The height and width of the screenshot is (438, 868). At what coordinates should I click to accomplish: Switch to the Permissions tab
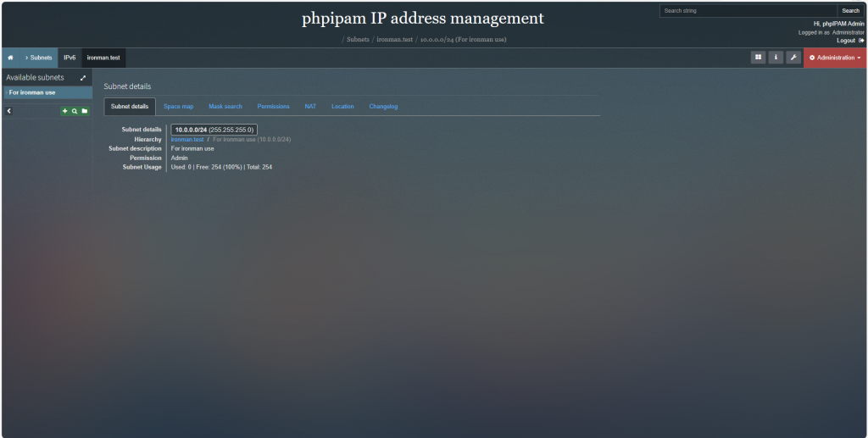(274, 106)
